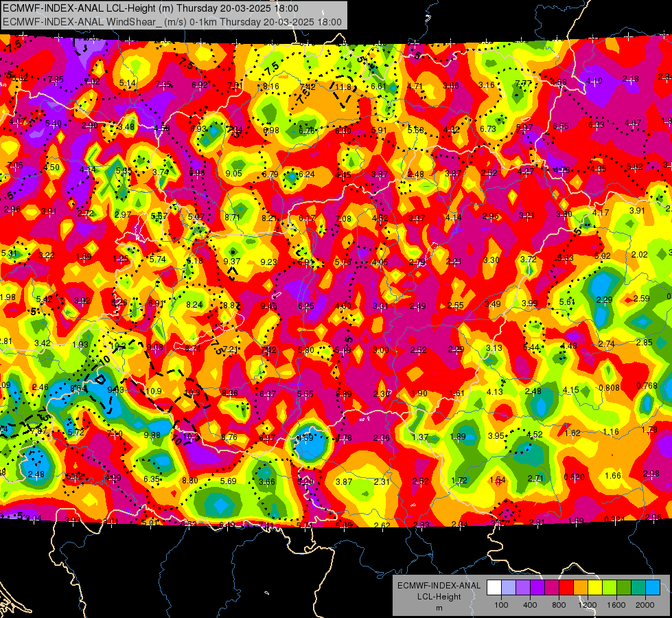This screenshot has height=618, width=672.
Task: Click the wind shear value 5.44
Action: pos(531,347)
